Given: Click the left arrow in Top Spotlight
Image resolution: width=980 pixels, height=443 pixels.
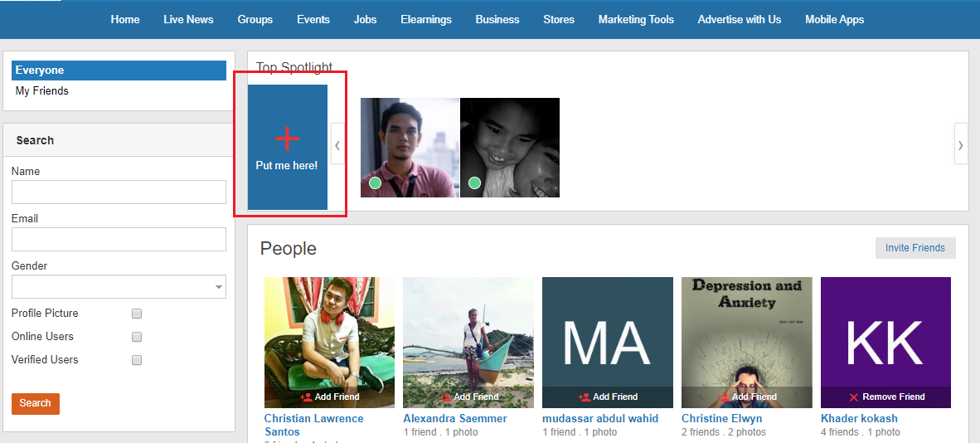Looking at the screenshot, I should (337, 145).
